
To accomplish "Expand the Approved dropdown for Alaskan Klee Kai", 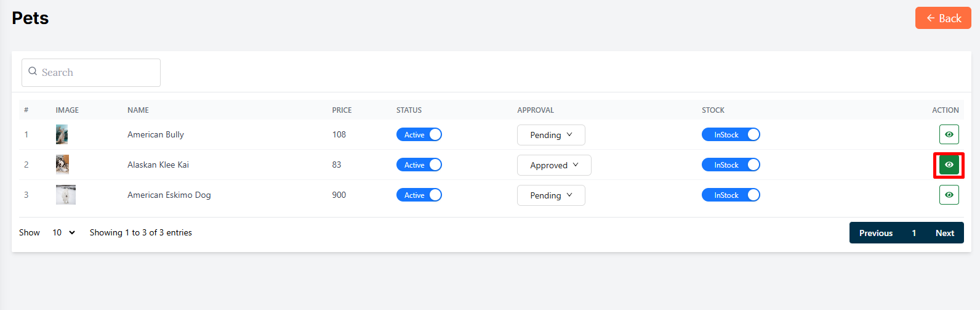I will click(554, 165).
